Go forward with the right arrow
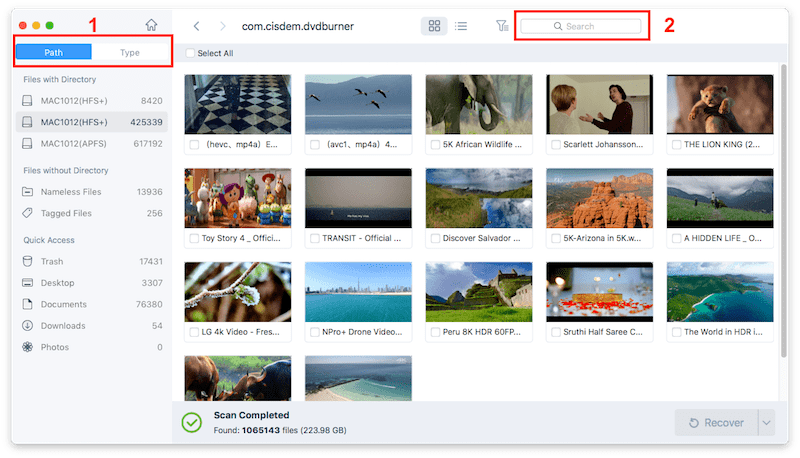 point(222,26)
